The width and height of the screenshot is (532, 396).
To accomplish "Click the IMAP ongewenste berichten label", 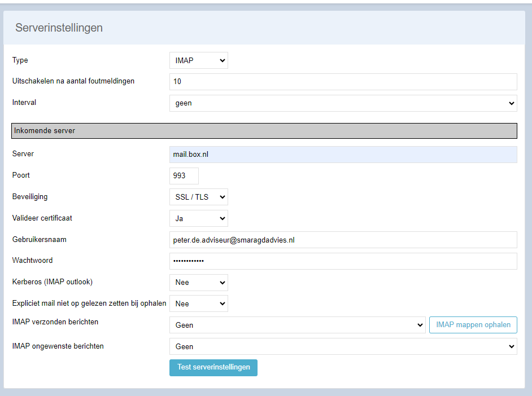I will 58,346.
